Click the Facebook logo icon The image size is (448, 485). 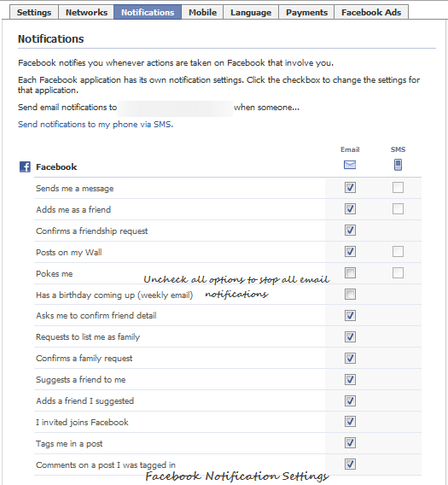point(25,167)
